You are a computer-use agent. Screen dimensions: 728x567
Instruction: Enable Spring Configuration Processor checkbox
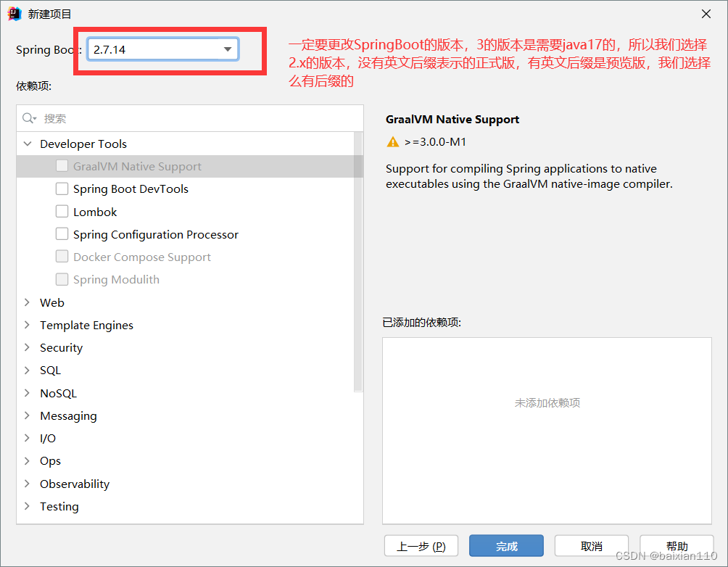(x=62, y=233)
